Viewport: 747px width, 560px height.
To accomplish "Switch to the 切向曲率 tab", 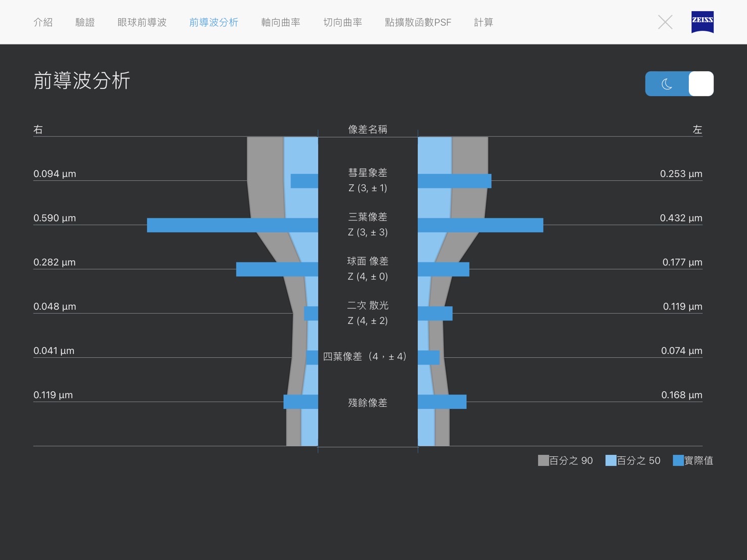I will click(342, 22).
